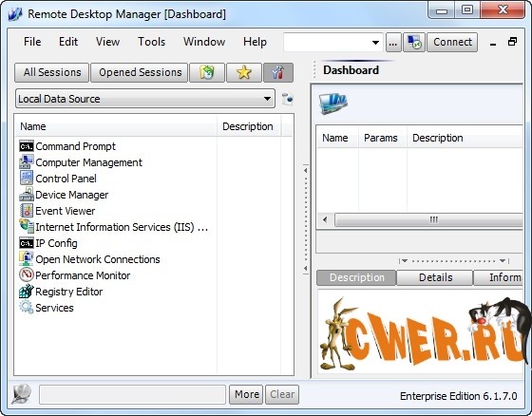This screenshot has height=416, width=532.
Task: Click the filter text input field
Action: (132, 394)
